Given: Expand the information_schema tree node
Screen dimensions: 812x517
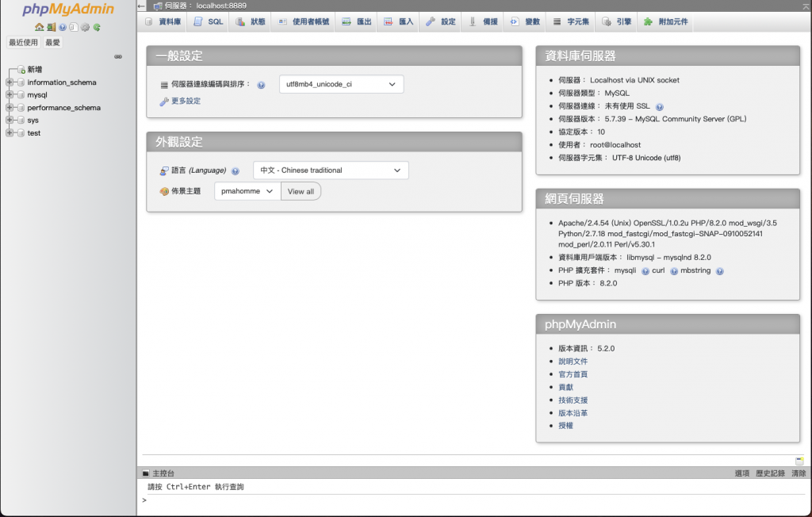Looking at the screenshot, I should pos(10,82).
